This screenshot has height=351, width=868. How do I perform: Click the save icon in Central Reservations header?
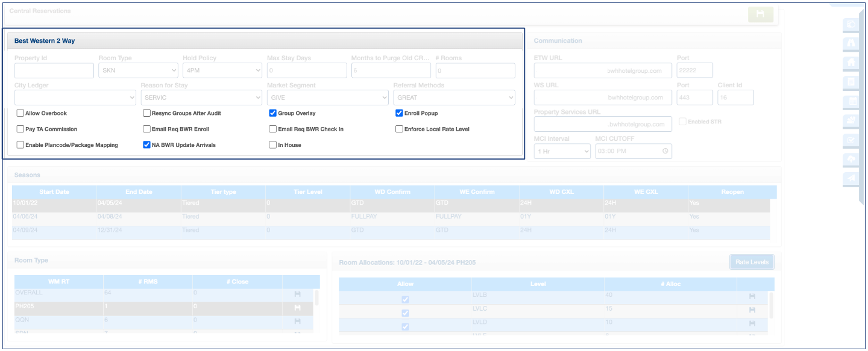point(760,14)
